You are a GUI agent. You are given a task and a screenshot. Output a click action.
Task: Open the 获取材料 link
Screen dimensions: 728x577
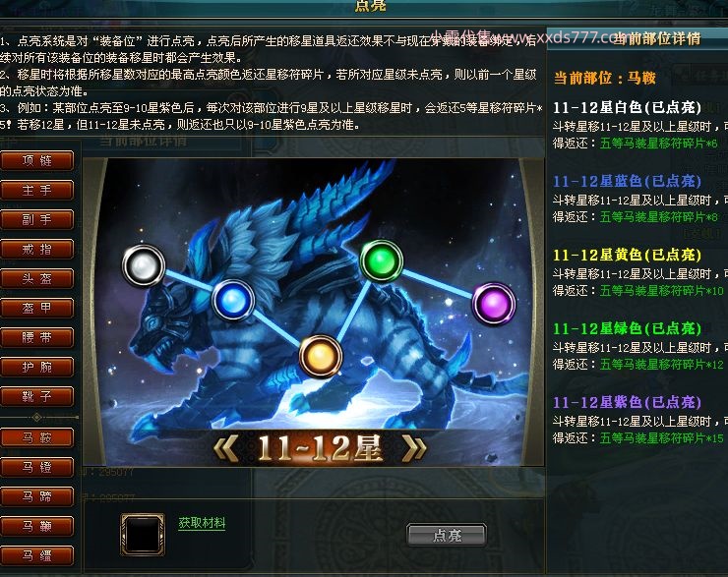click(202, 523)
